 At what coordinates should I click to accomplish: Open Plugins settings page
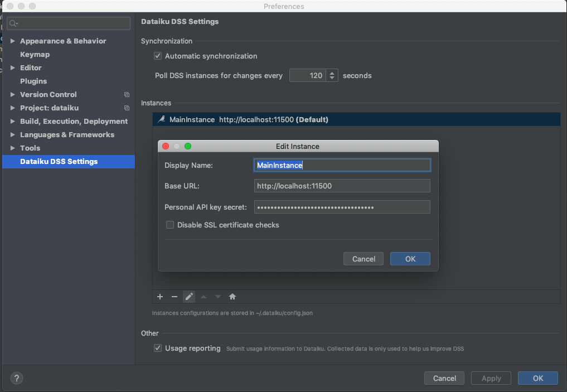click(33, 81)
